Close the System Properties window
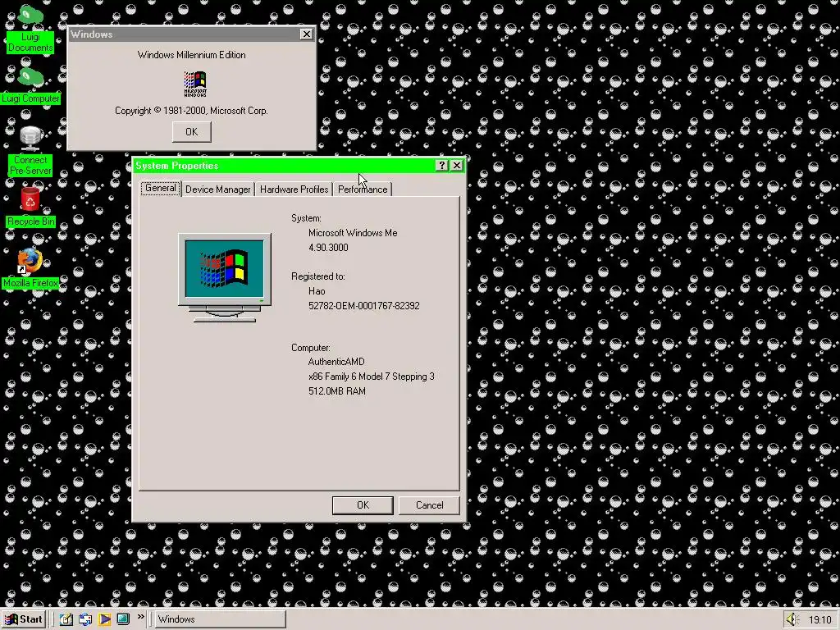 [x=457, y=166]
